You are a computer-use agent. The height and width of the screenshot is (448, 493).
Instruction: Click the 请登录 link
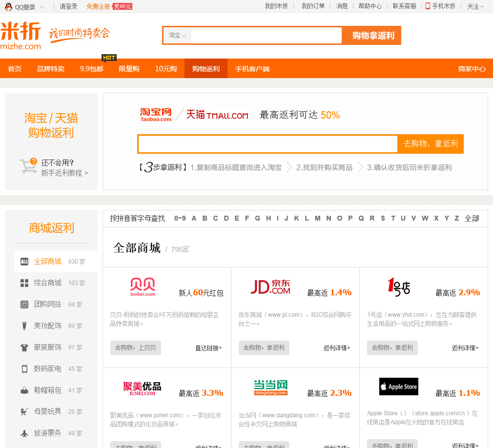coord(68,6)
